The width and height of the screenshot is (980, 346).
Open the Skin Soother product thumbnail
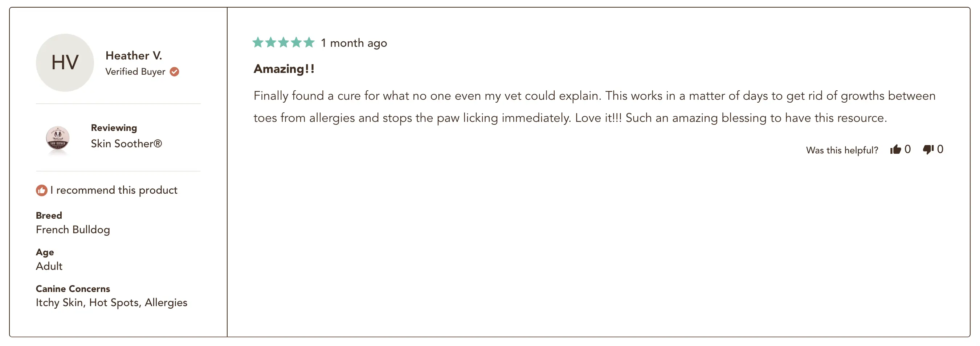(57, 139)
